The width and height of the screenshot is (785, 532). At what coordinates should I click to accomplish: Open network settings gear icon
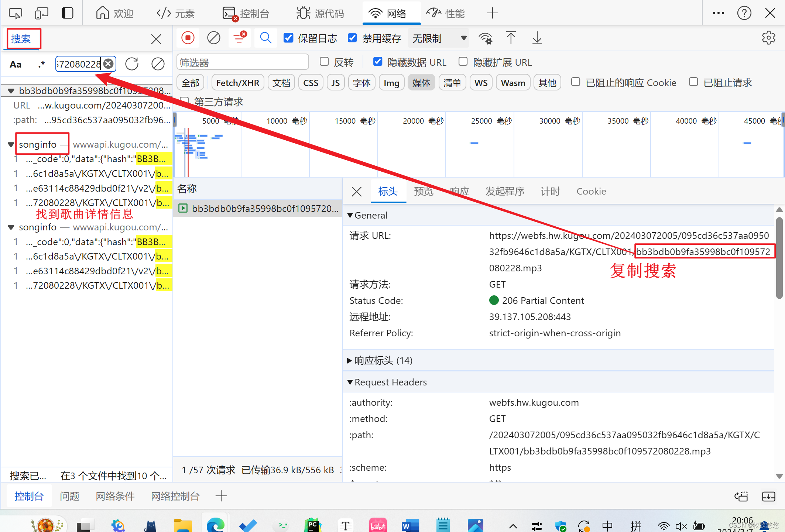tap(769, 38)
